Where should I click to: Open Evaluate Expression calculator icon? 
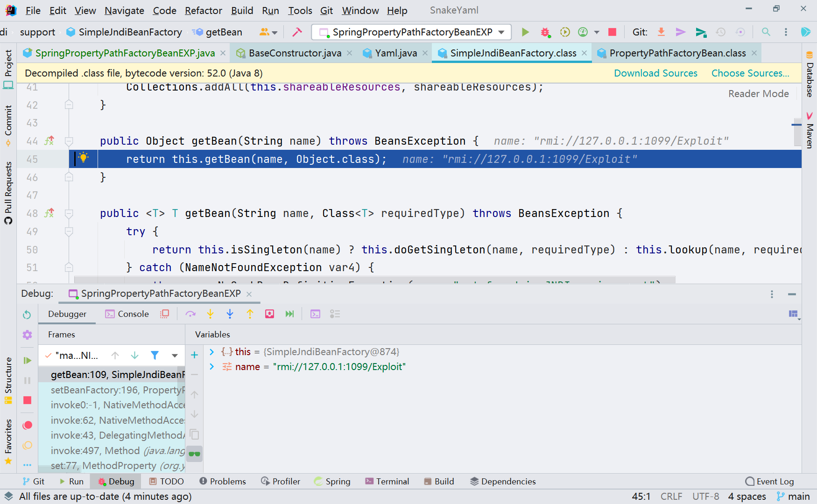[315, 314]
